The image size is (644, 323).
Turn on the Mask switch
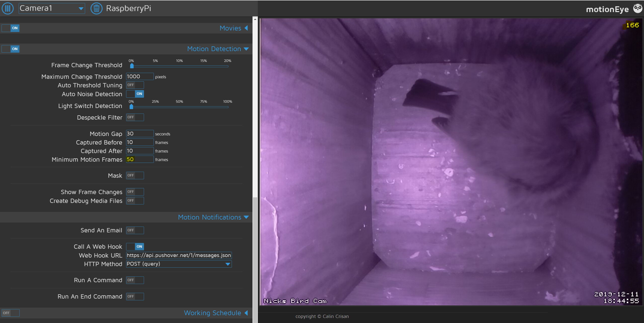tap(135, 175)
